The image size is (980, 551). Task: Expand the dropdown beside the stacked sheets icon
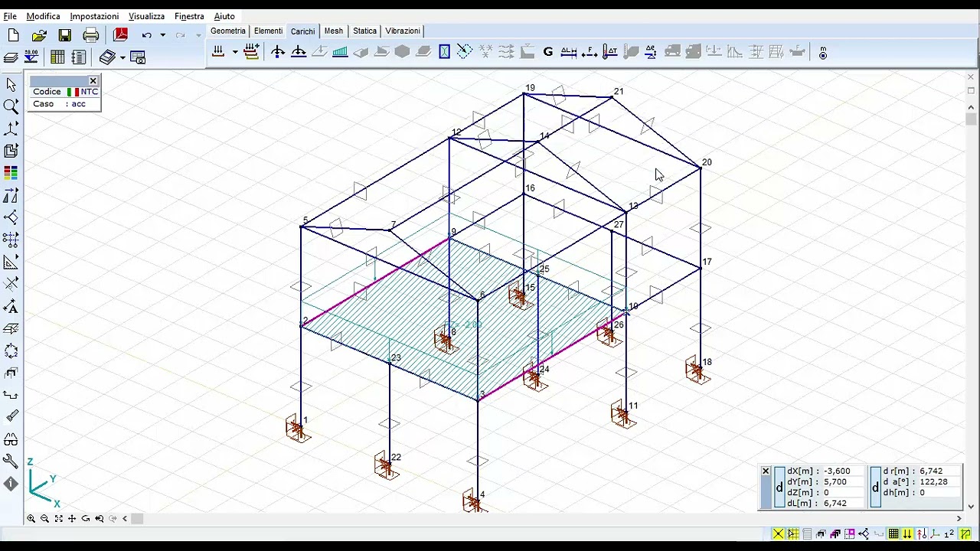point(122,58)
